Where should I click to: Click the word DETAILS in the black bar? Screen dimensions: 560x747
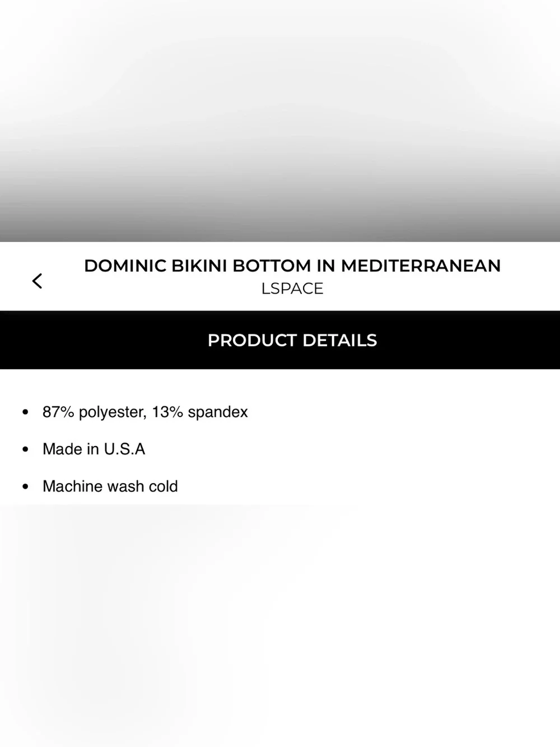340,340
